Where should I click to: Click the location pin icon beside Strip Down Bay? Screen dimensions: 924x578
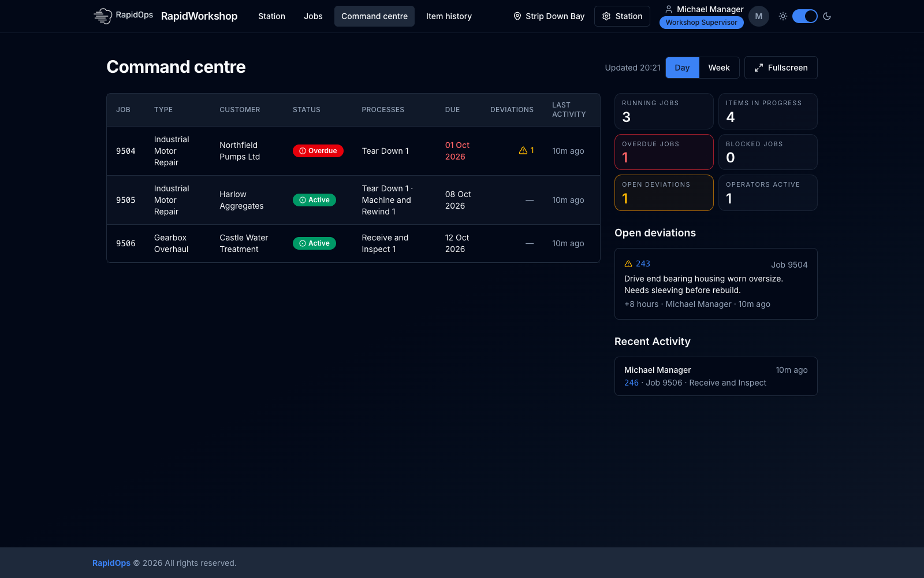tap(517, 16)
